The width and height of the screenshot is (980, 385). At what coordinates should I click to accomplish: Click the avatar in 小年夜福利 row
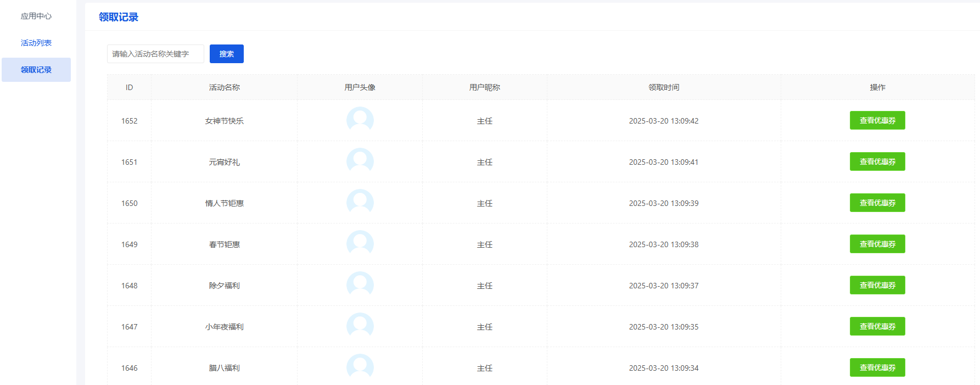(360, 326)
